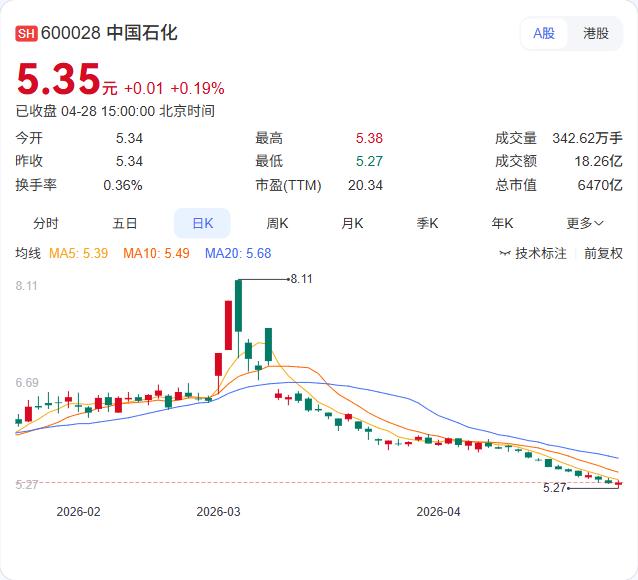The height and width of the screenshot is (580, 638).
Task: Click the MA10: 5.49 indicator label
Action: tap(156, 253)
